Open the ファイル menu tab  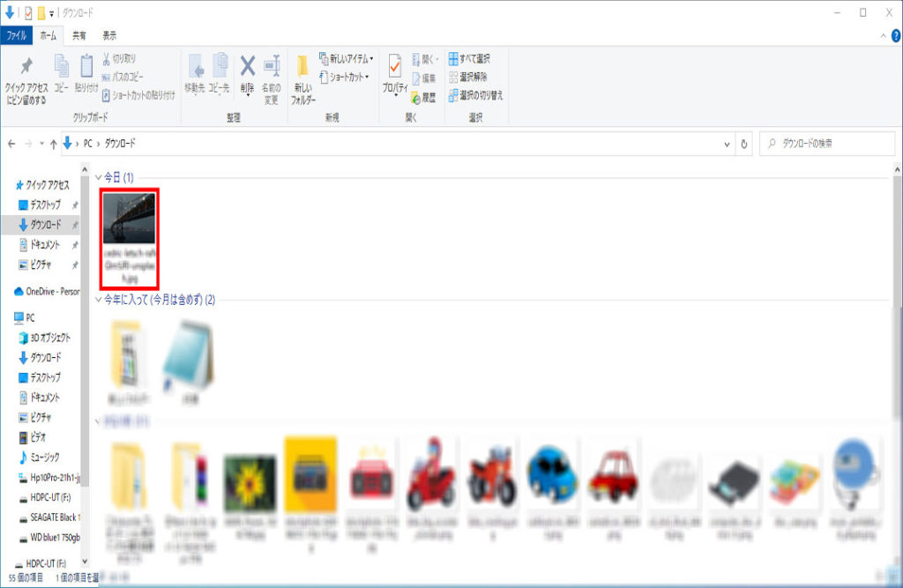pyautogui.click(x=17, y=35)
